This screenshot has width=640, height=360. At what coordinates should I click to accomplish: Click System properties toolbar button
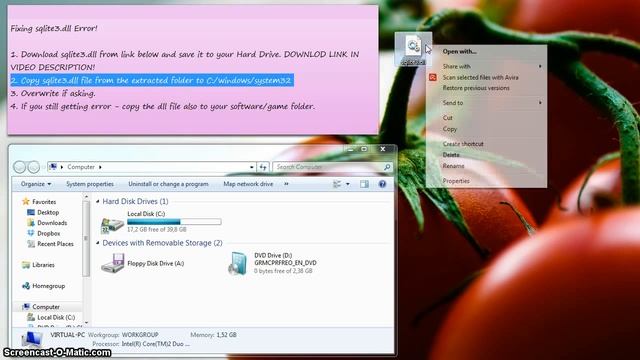coord(90,184)
